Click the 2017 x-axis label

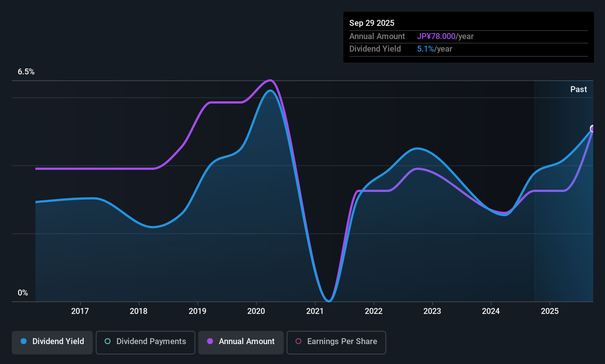point(80,311)
